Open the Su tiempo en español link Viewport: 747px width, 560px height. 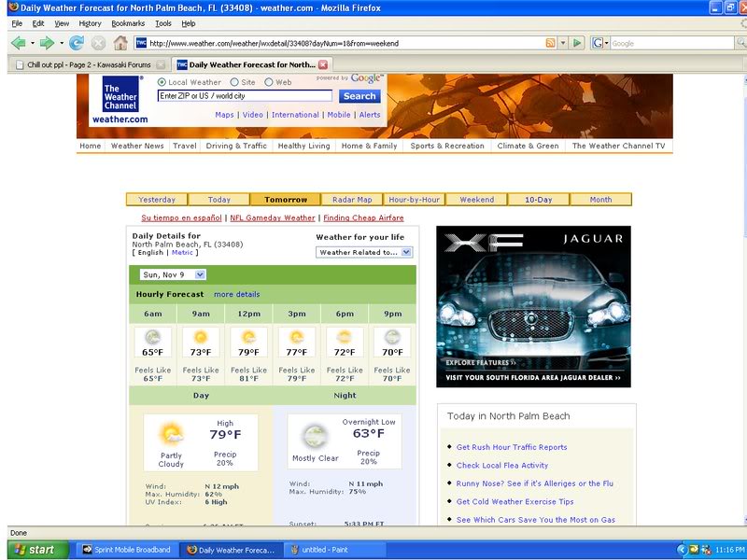181,217
